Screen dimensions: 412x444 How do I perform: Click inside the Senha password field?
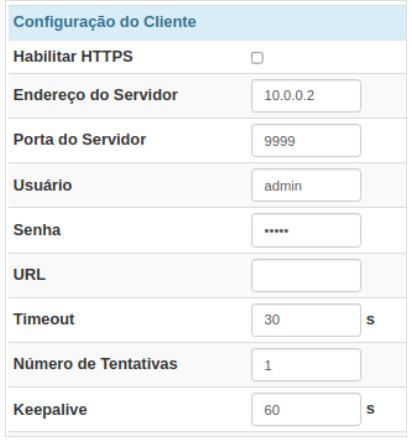(306, 230)
